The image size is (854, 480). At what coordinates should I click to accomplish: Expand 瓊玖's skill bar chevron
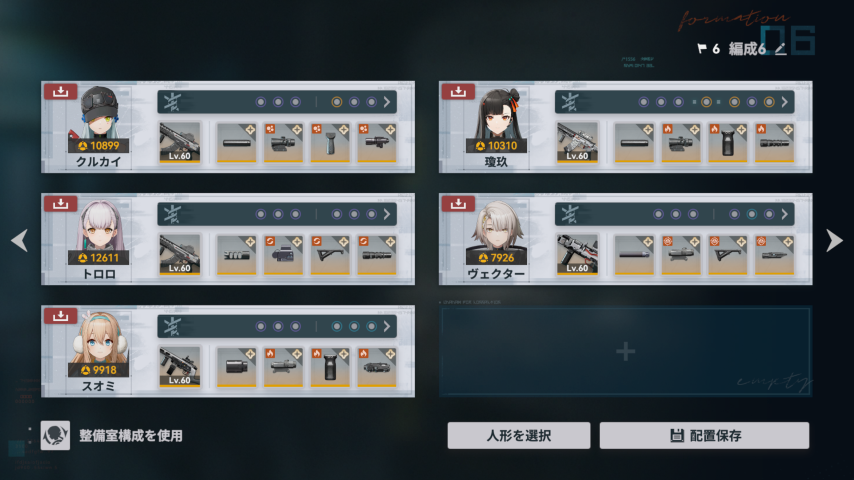pyautogui.click(x=784, y=102)
